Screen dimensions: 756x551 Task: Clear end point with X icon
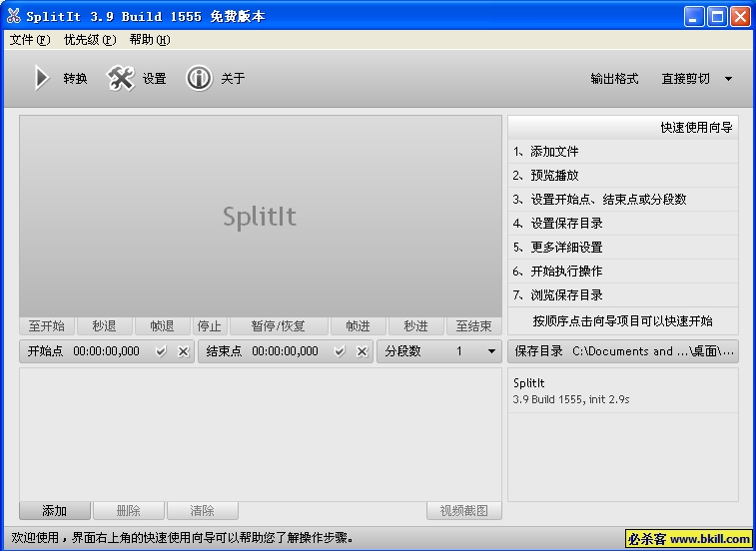pos(362,351)
